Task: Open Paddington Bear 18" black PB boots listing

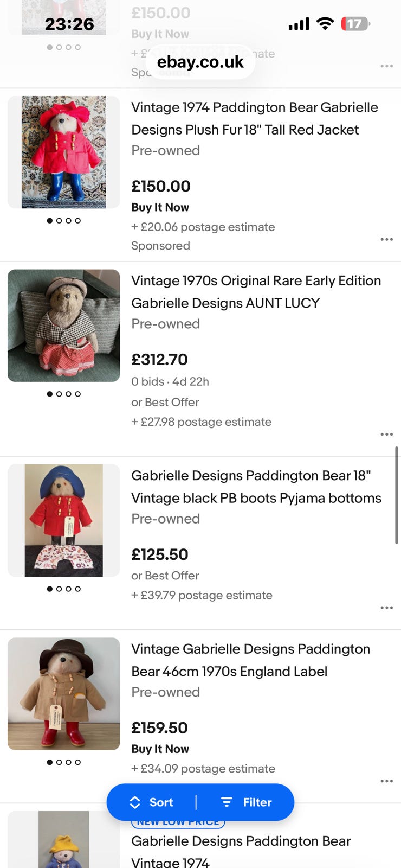Action: (256, 487)
